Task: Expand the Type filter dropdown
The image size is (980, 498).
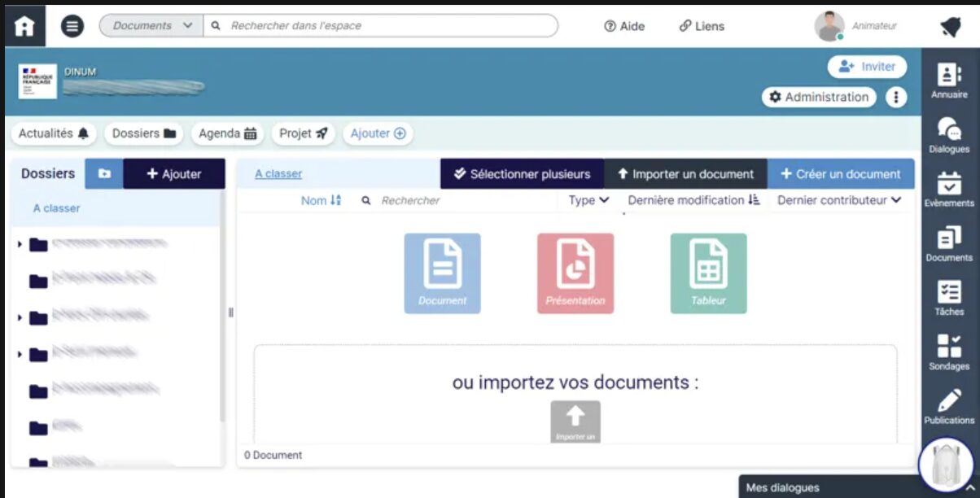Action: point(588,200)
